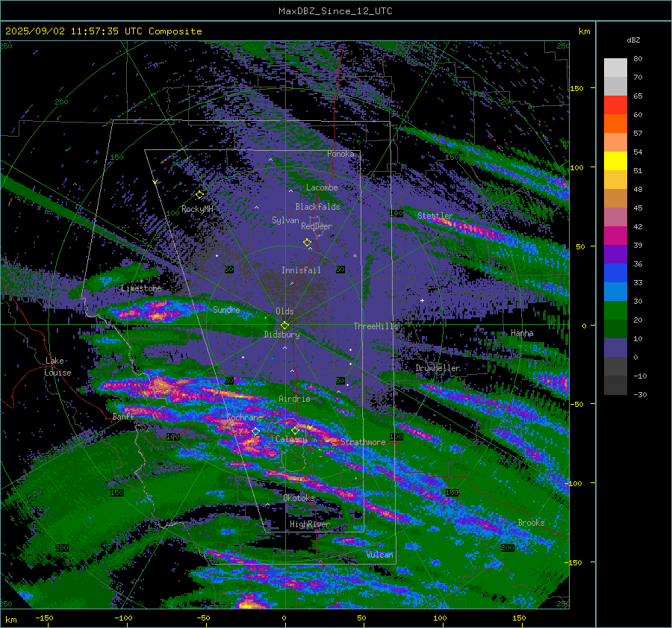Click the purple 39-36 dBZ legend swatch

pyautogui.click(x=615, y=254)
